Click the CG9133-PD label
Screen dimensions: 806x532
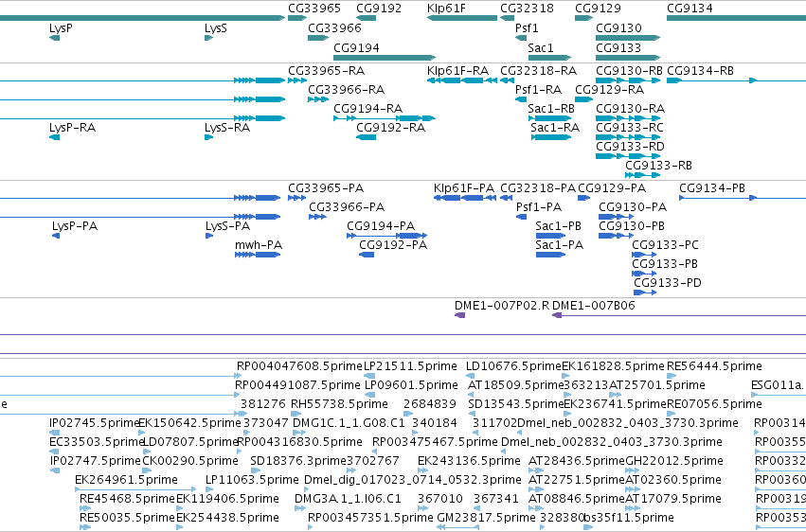[667, 283]
